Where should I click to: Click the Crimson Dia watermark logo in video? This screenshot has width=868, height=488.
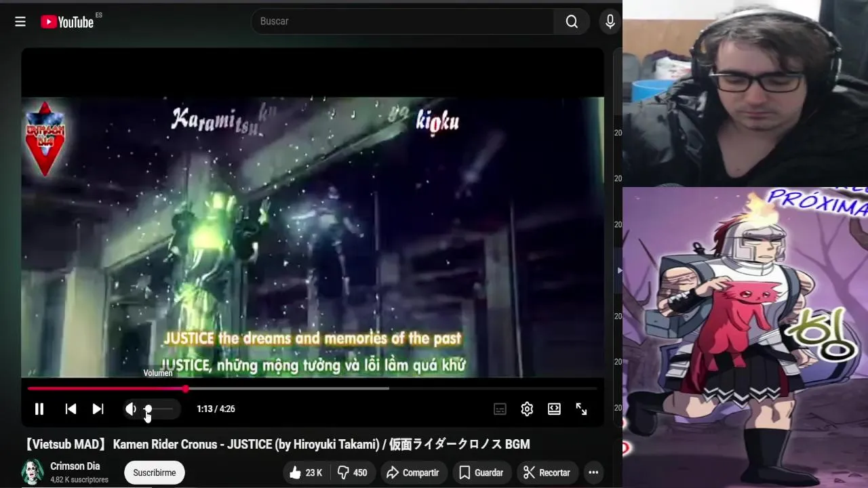(45, 138)
